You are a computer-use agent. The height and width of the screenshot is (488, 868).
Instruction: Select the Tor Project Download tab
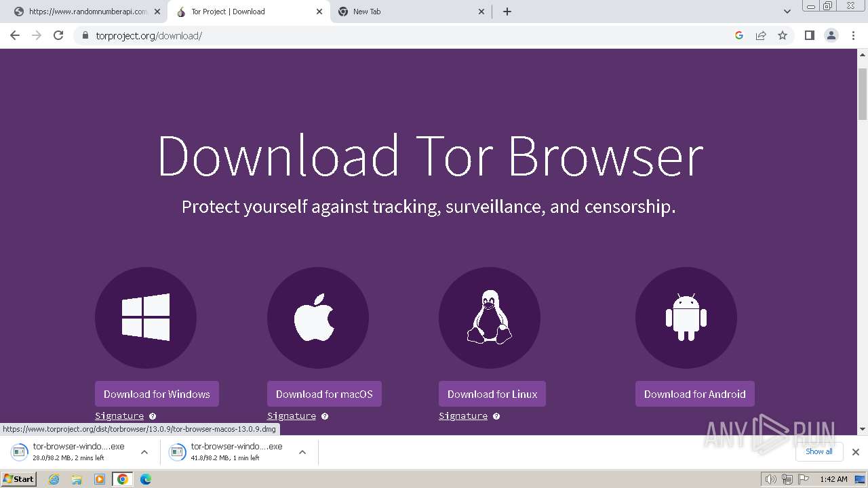(x=250, y=12)
